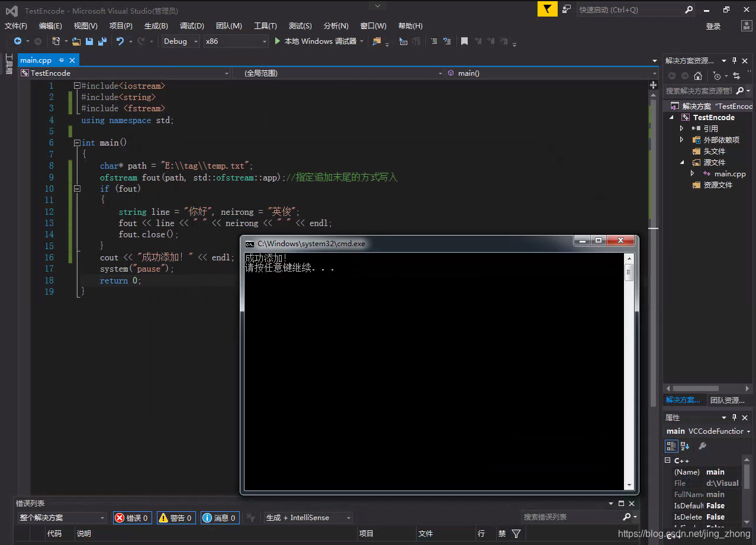The width and height of the screenshot is (756, 545).
Task: Click the Save All icon
Action: [x=102, y=41]
